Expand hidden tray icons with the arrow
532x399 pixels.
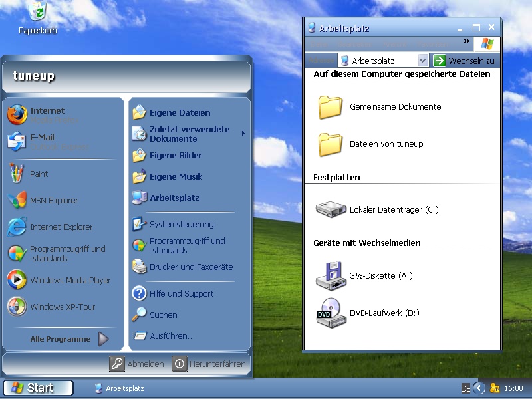click(479, 388)
